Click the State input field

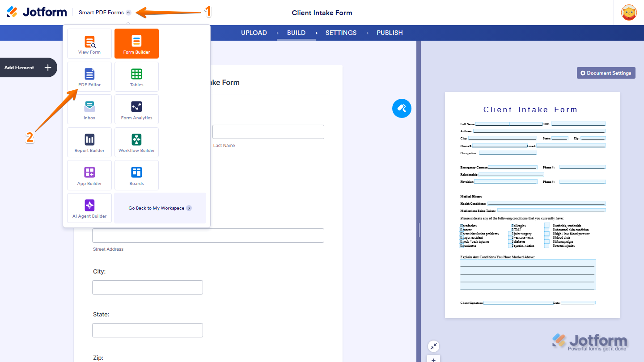pyautogui.click(x=148, y=330)
